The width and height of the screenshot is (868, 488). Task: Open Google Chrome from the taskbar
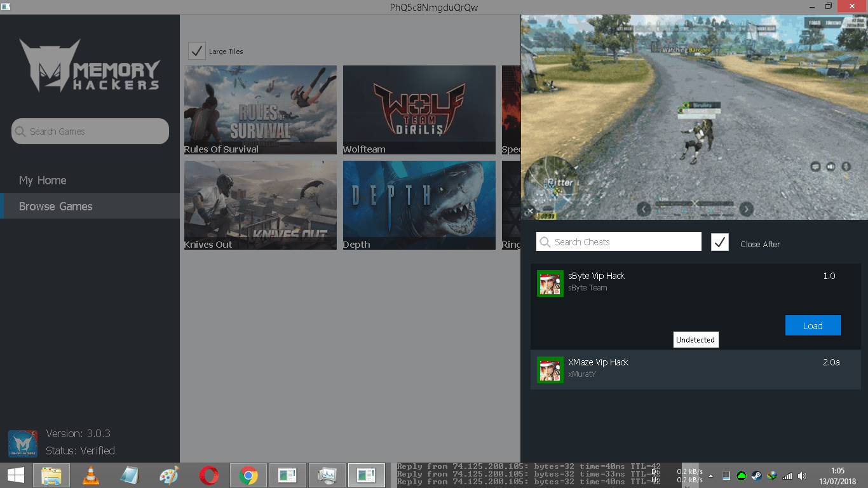248,475
